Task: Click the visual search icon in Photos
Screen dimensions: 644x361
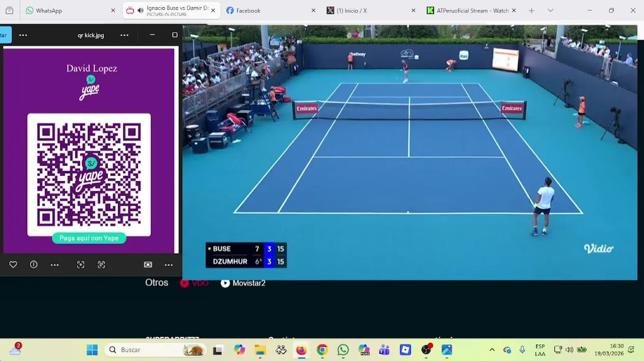Action: pos(81,265)
